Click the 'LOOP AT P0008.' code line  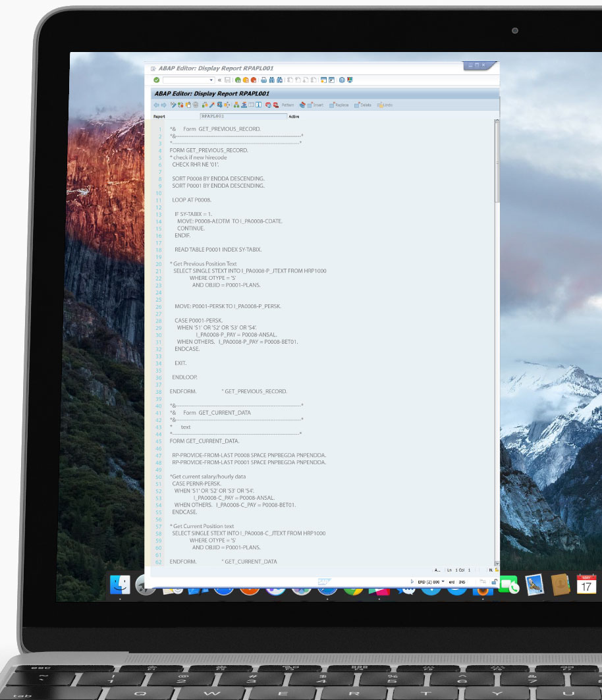[192, 200]
